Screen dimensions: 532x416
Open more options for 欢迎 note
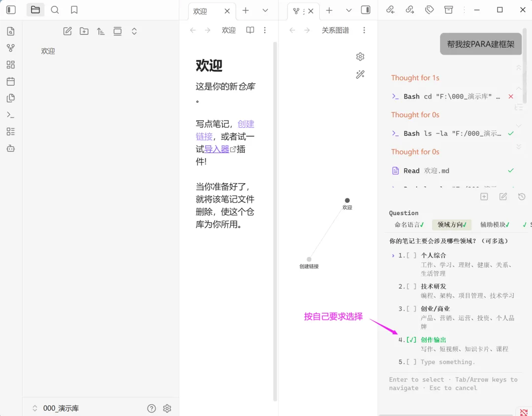click(x=265, y=30)
